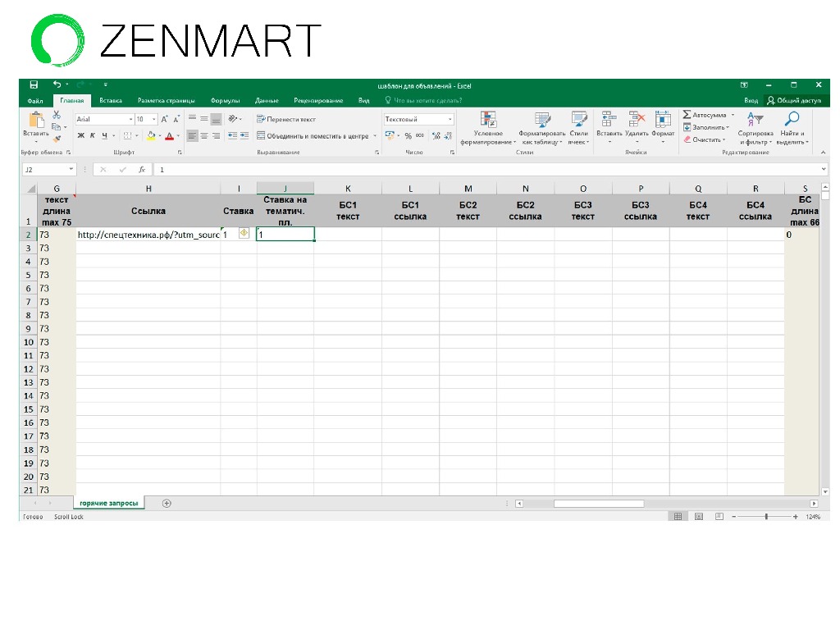Click the Вход sign-in link

tap(751, 101)
